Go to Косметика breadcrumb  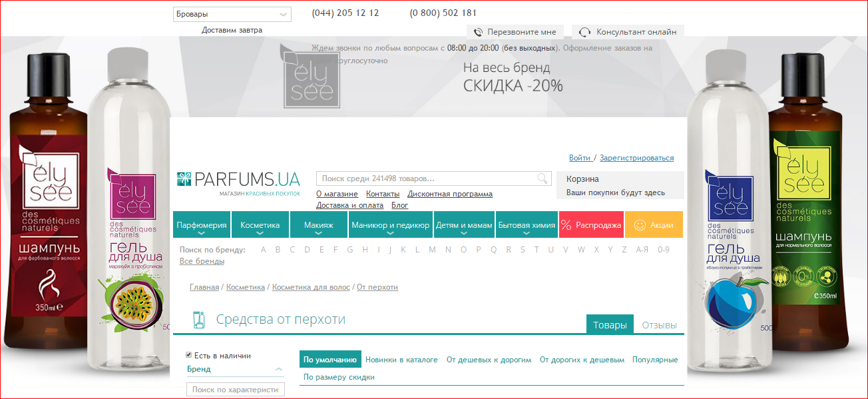pyautogui.click(x=246, y=287)
